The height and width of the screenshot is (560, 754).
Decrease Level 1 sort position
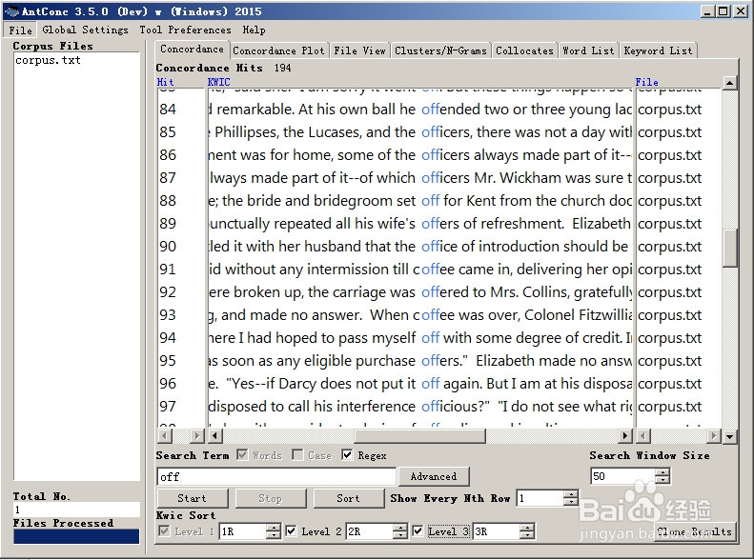point(273,535)
